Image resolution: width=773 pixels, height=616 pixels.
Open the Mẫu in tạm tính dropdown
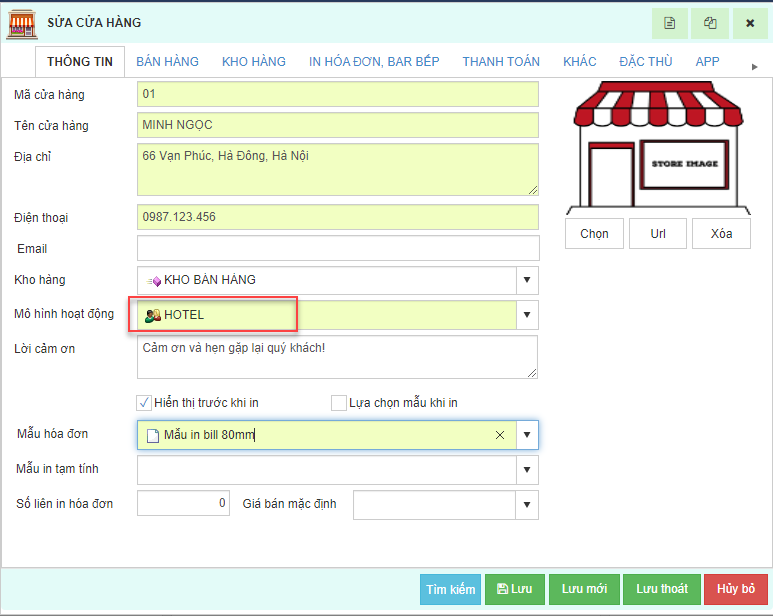tap(527, 470)
